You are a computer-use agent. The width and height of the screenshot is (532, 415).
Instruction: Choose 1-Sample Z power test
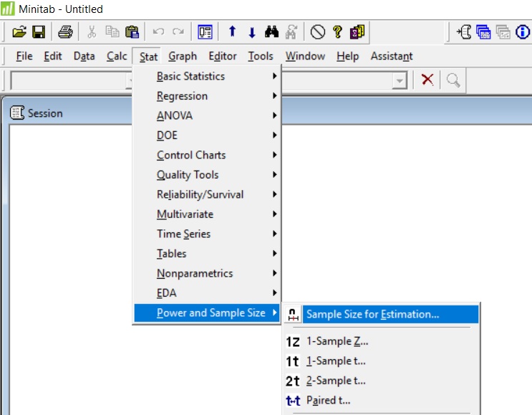point(382,341)
